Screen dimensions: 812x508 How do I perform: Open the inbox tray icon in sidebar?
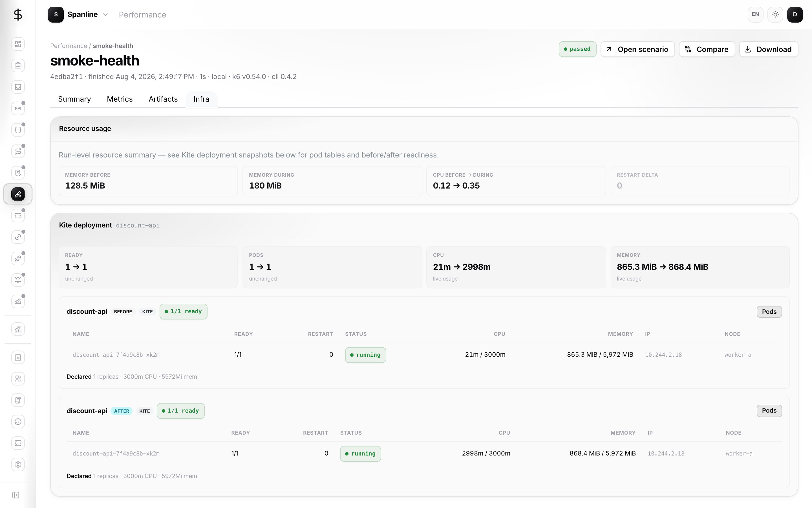point(18,87)
